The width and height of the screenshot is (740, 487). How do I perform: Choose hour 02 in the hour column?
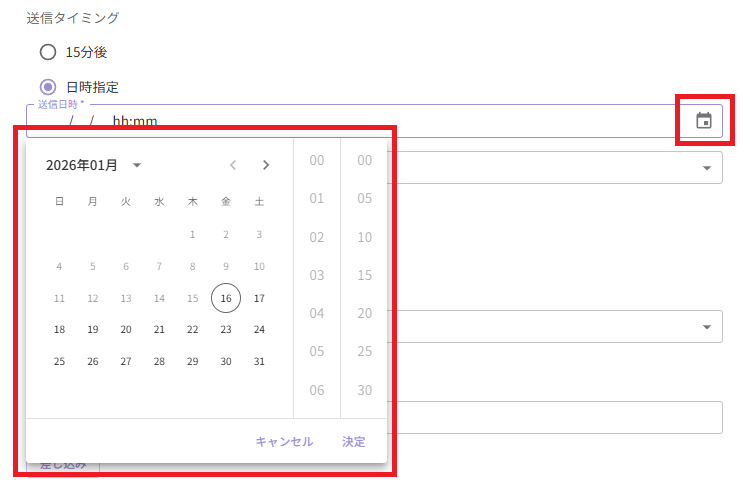317,237
